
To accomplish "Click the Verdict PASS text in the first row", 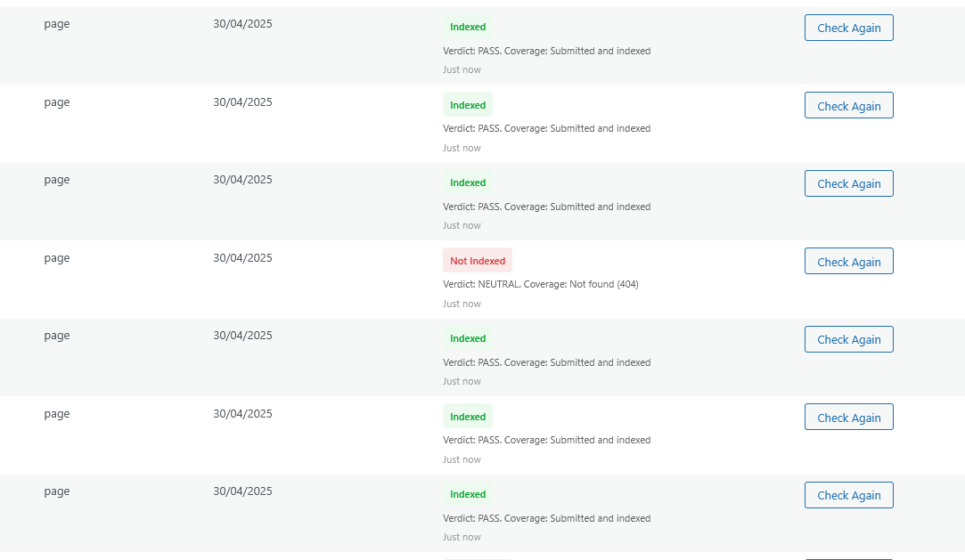I will [546, 51].
